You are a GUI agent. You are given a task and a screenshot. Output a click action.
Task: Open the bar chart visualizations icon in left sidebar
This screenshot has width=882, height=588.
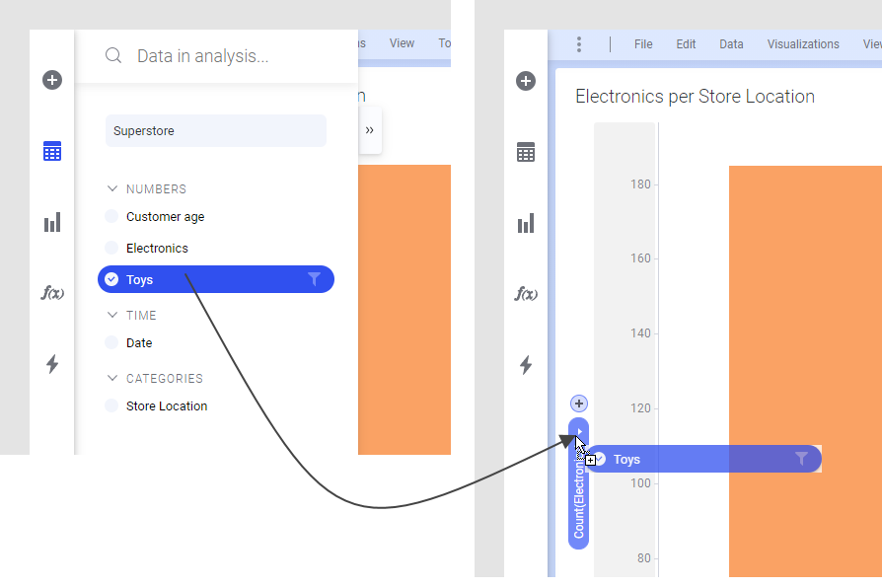52,222
